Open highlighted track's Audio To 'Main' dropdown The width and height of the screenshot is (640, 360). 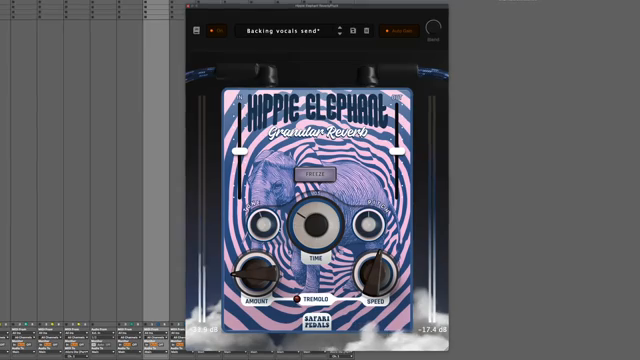click(x=156, y=352)
